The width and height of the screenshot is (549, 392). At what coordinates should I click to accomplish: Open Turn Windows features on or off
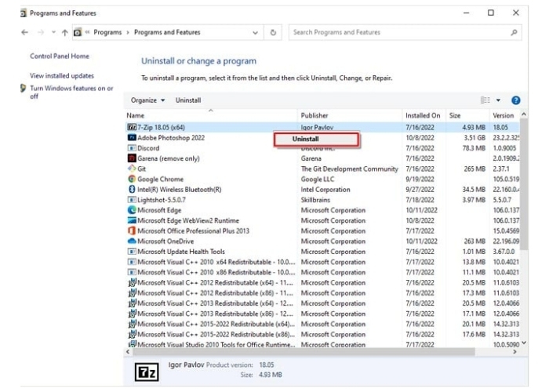pos(71,92)
